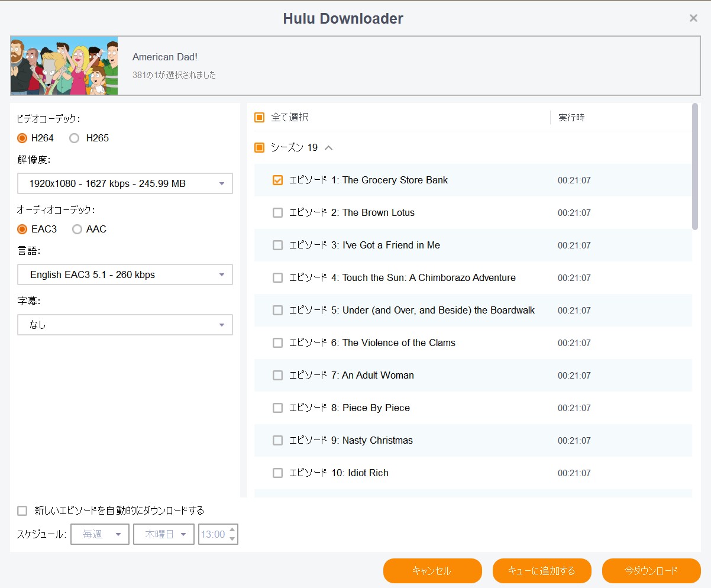This screenshot has height=588, width=711.
Task: Click the 今ダウンロード button
Action: pyautogui.click(x=651, y=571)
